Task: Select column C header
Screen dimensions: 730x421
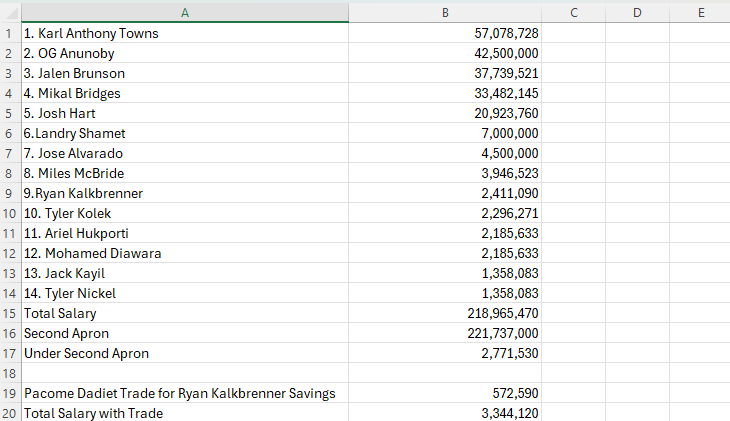Action: 574,13
